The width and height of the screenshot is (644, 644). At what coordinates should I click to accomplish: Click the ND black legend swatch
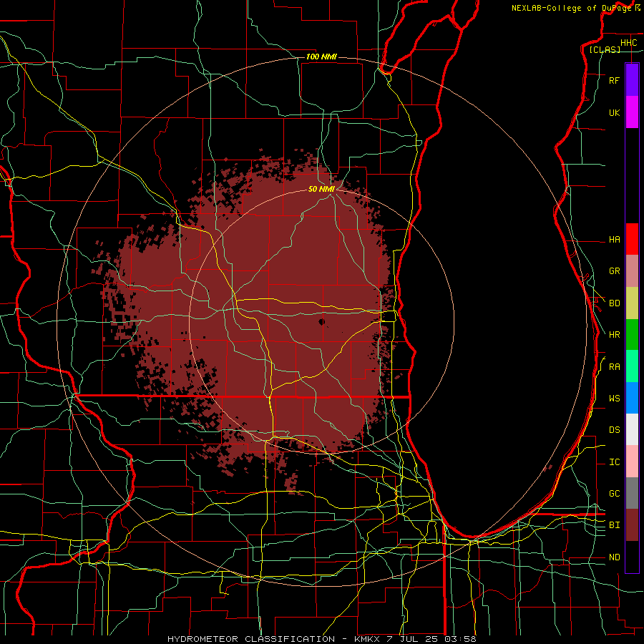point(632,557)
